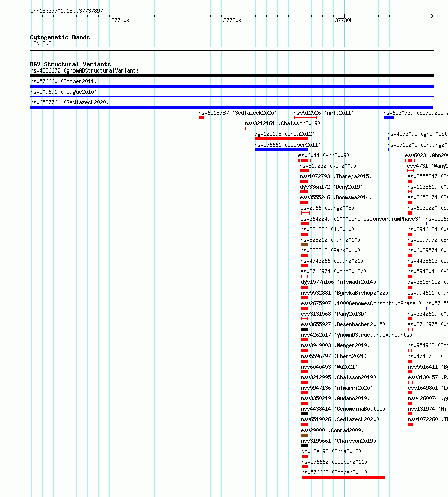Select the nsv4743266 (Quan2021) label
The image size is (448, 497).
pos(332,261)
